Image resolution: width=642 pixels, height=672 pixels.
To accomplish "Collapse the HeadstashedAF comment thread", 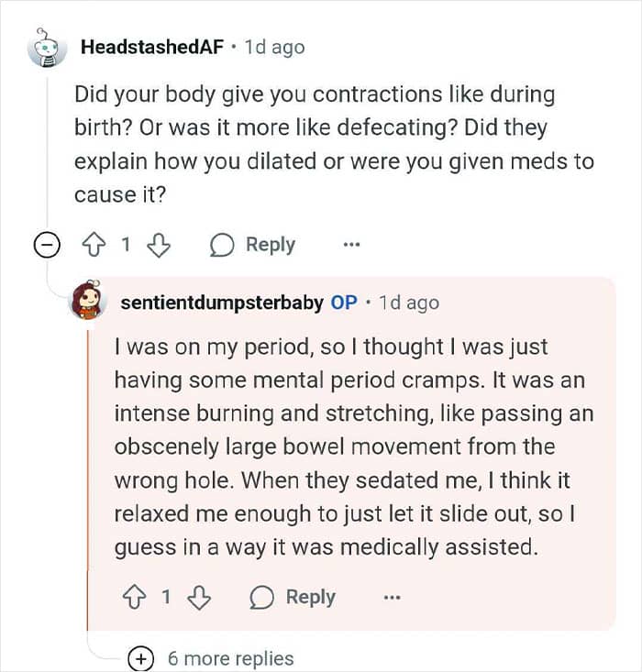I will tap(48, 246).
